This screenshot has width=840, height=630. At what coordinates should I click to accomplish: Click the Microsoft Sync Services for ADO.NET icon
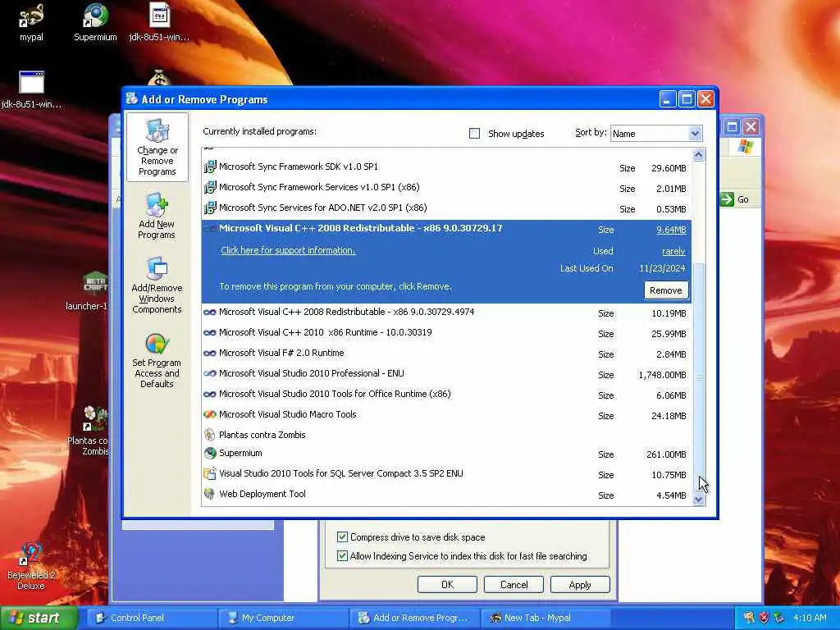pos(210,208)
